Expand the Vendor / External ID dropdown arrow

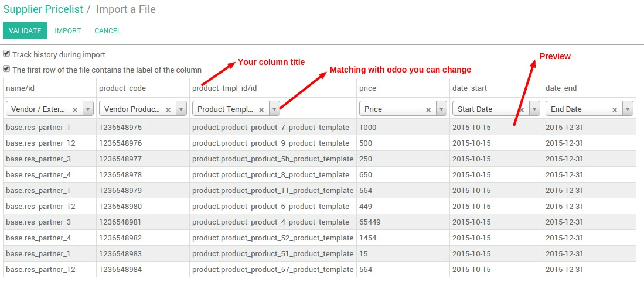pyautogui.click(x=88, y=109)
